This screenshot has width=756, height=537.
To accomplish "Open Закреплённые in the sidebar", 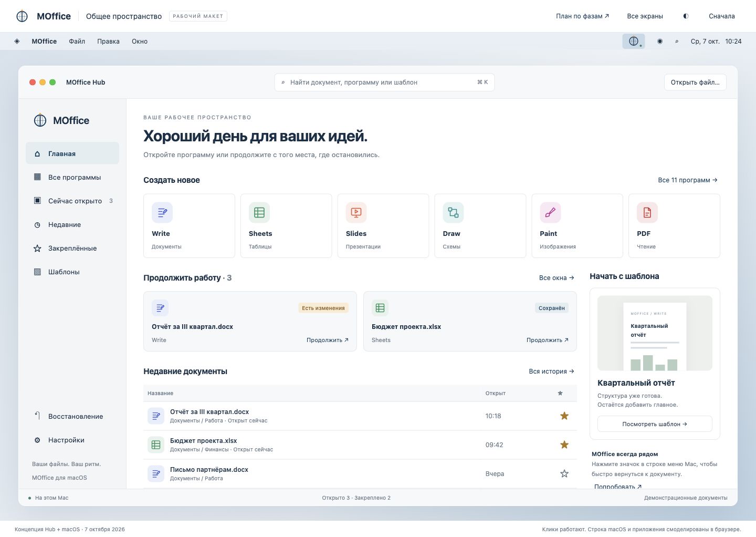I will 72,248.
